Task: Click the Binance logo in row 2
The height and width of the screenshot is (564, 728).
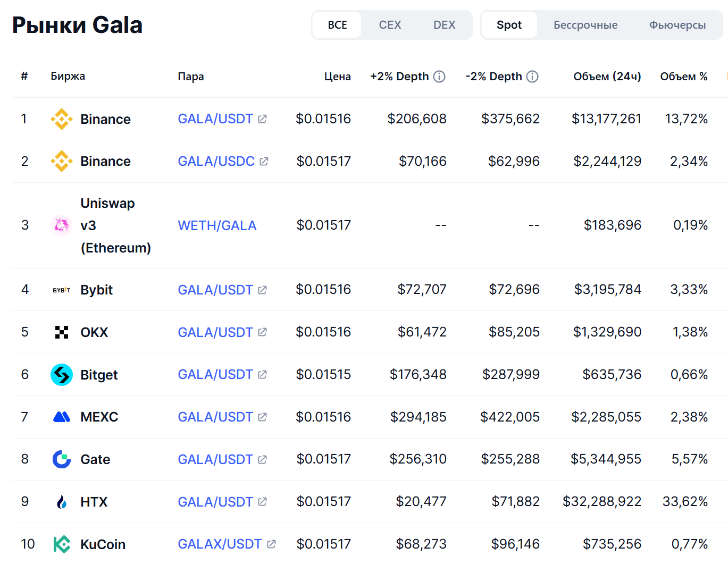Action: point(62,161)
